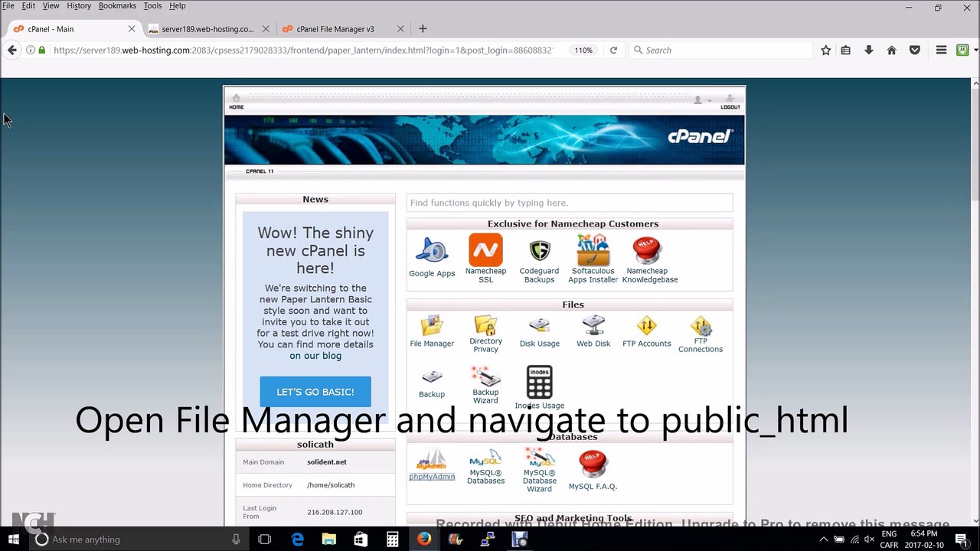The width and height of the screenshot is (980, 551).
Task: Open FTP Accounts
Action: point(646,331)
